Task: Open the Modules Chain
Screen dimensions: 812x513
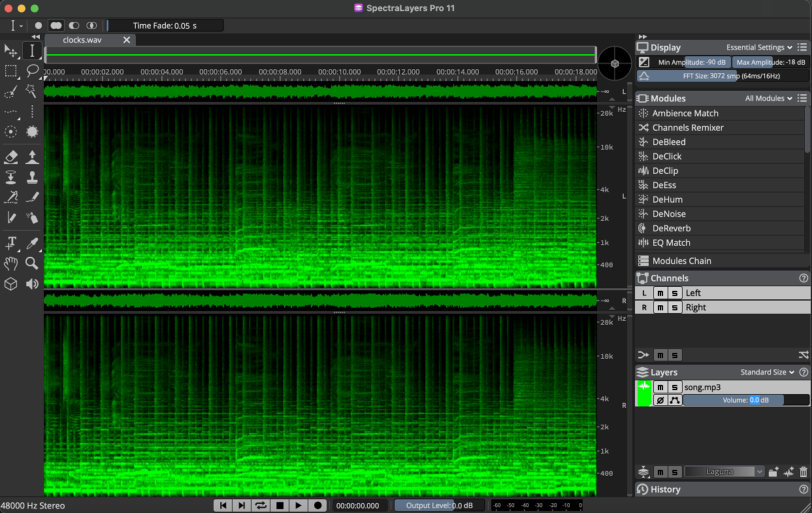Action: [x=681, y=261]
